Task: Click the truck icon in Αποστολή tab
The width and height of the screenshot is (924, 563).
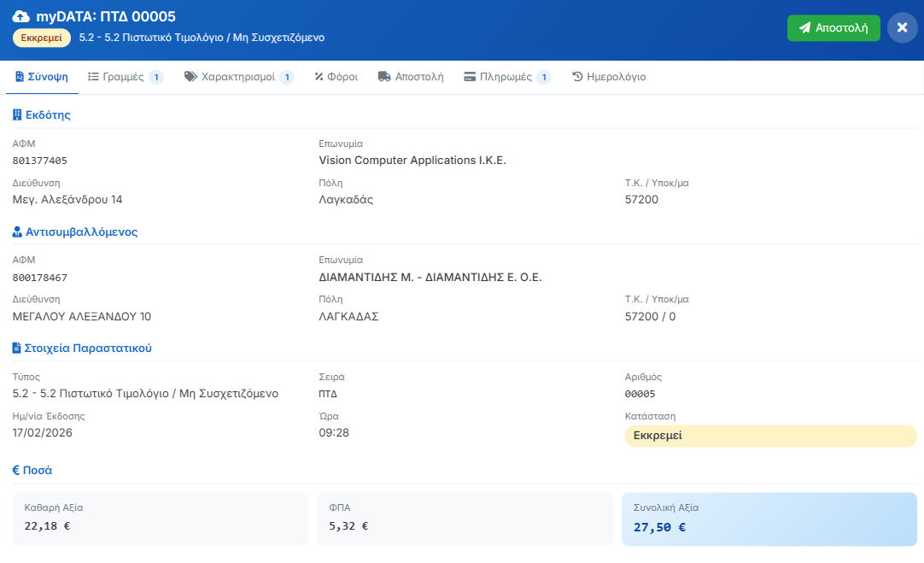Action: 384,77
